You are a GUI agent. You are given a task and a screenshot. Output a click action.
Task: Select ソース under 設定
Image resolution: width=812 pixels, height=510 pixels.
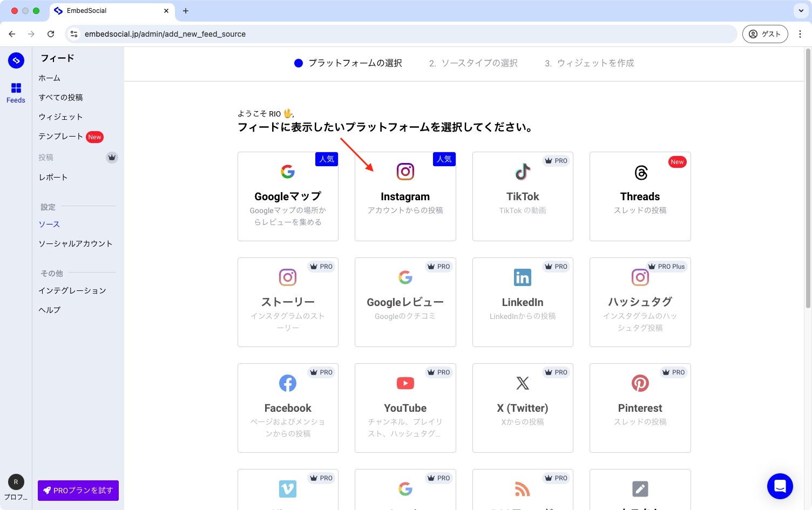[49, 225]
